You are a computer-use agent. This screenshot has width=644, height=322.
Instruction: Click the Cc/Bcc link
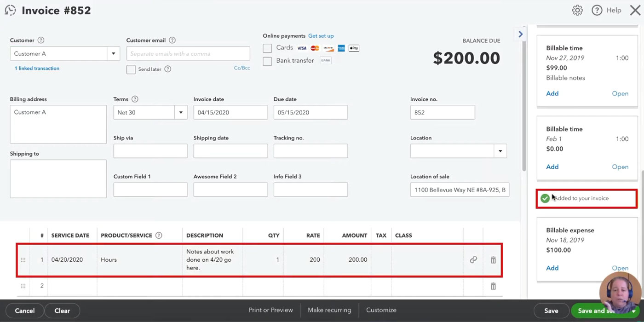242,68
